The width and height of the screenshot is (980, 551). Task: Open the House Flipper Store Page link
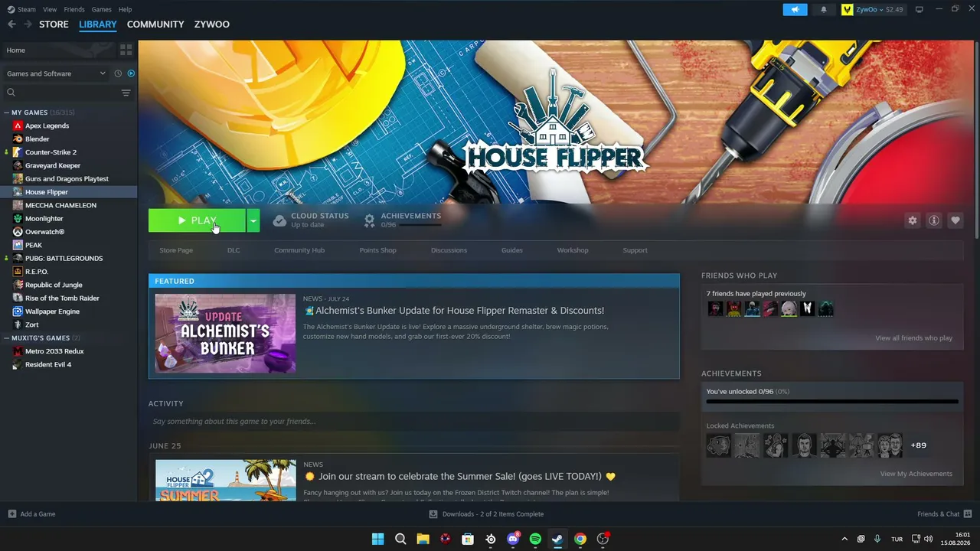coord(176,250)
